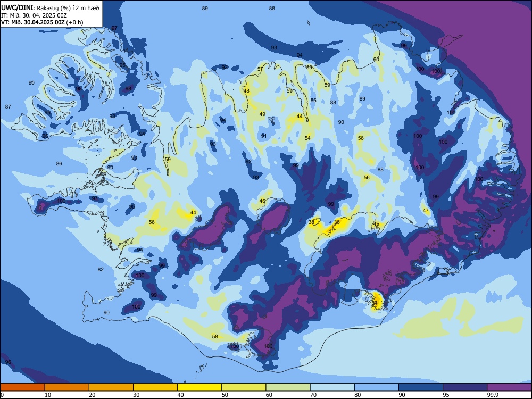Image resolution: width=532 pixels, height=399 pixels.
Task: Click the legend tick label '40'
Action: point(181,395)
